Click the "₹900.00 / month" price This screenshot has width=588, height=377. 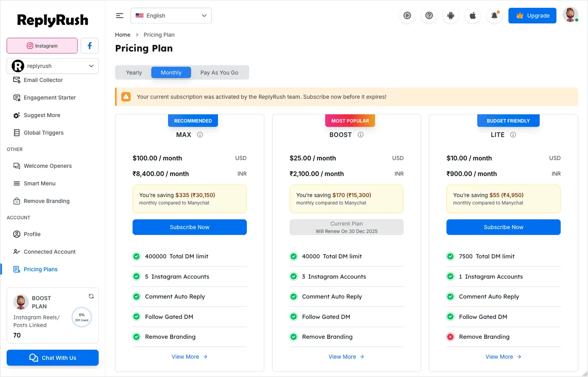coord(472,174)
